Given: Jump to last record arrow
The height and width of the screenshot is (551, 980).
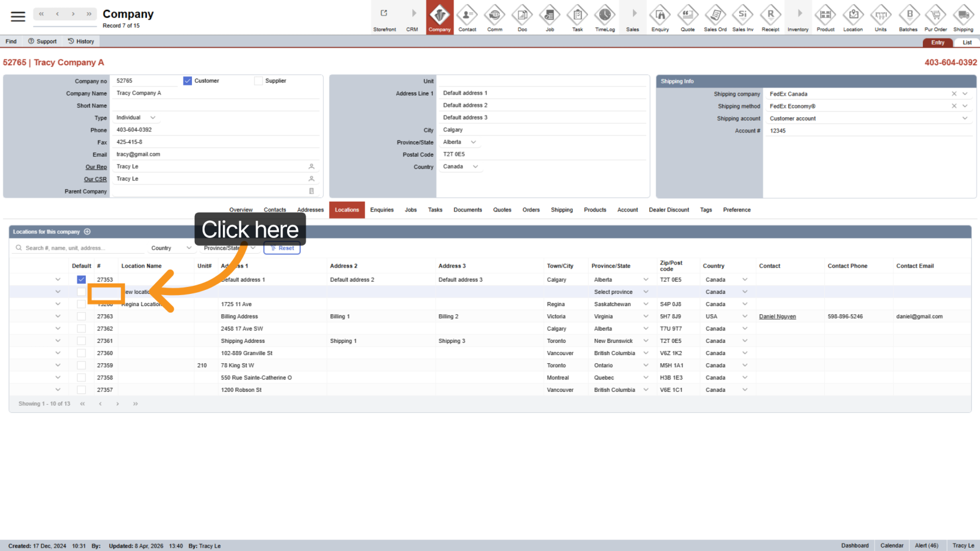Looking at the screenshot, I should pyautogui.click(x=89, y=14).
